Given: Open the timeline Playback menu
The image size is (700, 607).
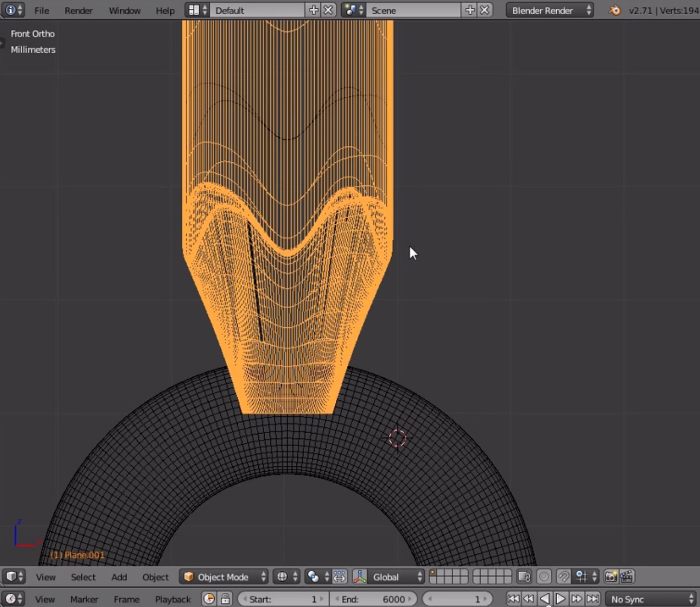Looking at the screenshot, I should (173, 599).
